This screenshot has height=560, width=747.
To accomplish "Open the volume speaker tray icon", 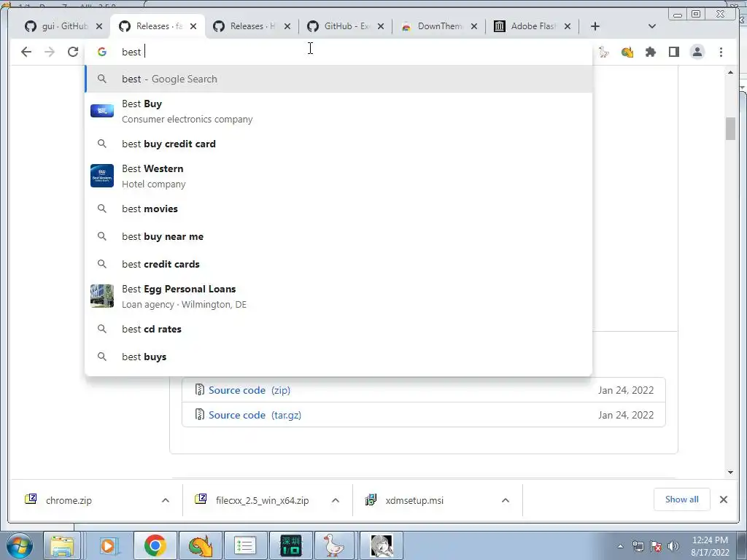I will (x=673, y=546).
